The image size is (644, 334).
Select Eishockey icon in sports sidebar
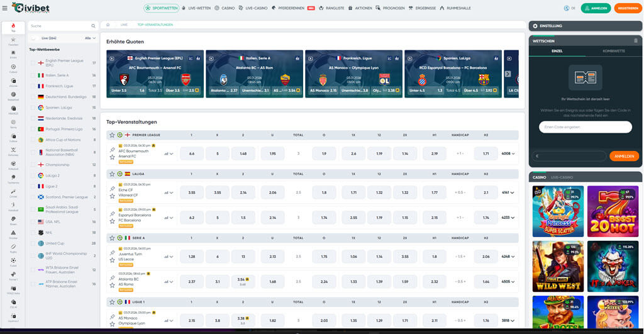tap(13, 151)
